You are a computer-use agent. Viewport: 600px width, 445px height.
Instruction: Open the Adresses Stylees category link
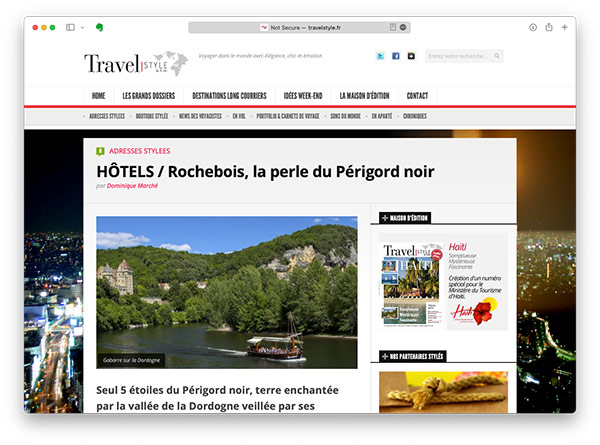click(x=140, y=151)
